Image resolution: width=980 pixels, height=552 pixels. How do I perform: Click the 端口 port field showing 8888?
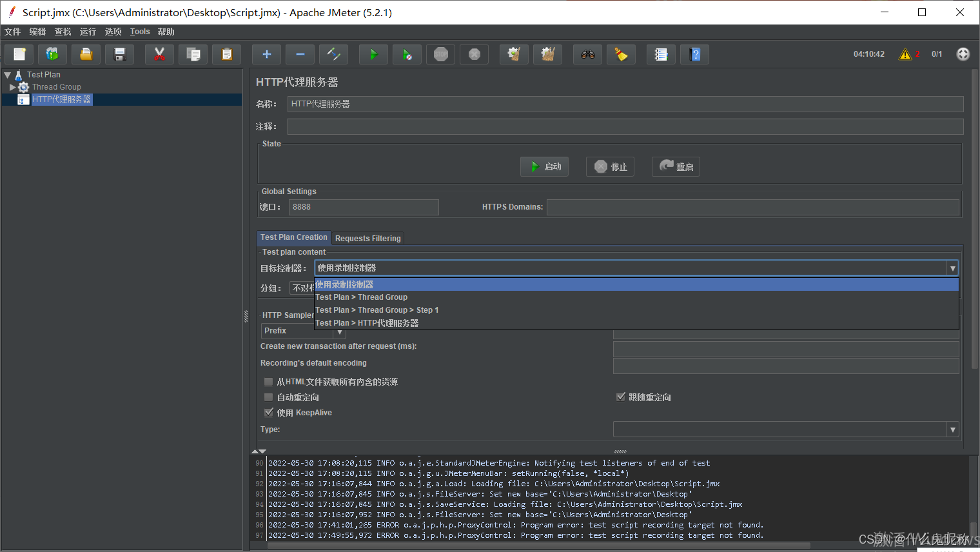click(364, 207)
